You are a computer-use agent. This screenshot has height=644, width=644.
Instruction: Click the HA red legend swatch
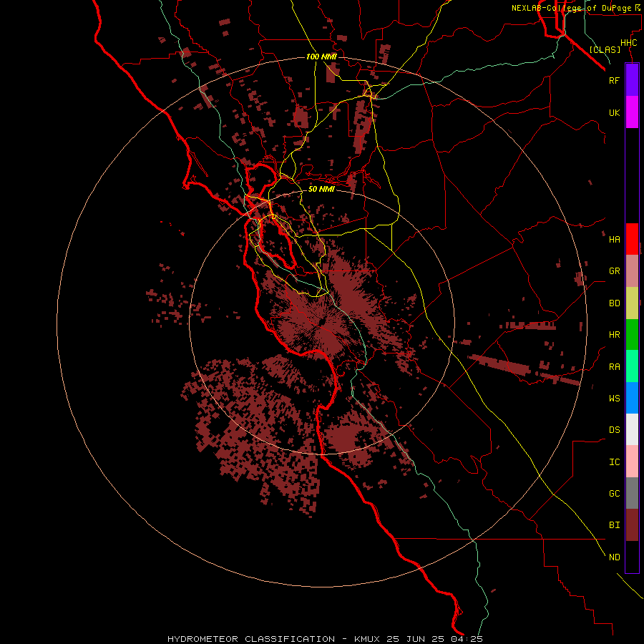tap(632, 239)
